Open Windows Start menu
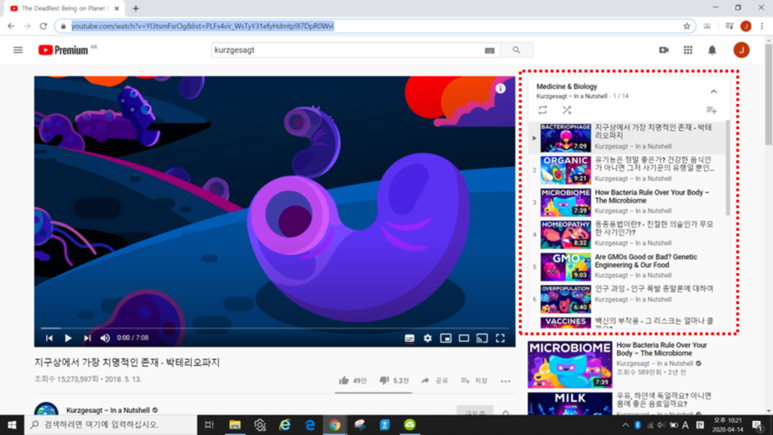Screen dimensions: 773x435 [12, 425]
